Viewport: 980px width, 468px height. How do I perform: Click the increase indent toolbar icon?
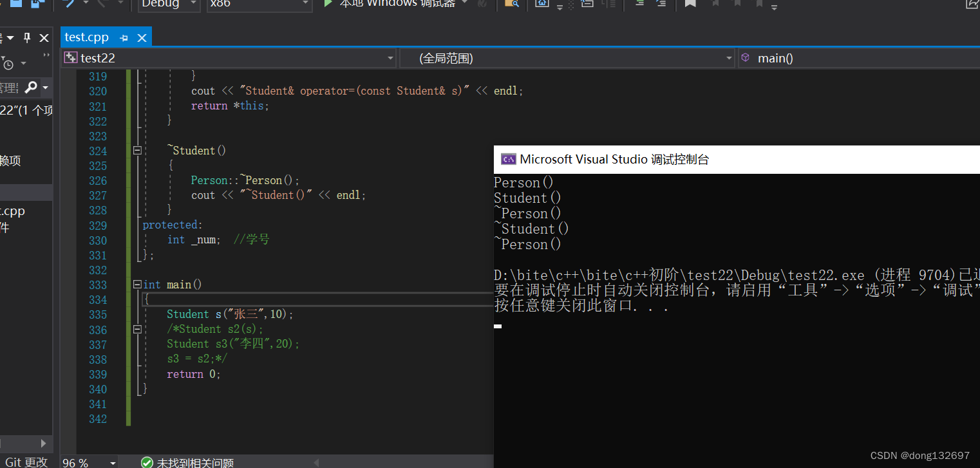(661, 4)
